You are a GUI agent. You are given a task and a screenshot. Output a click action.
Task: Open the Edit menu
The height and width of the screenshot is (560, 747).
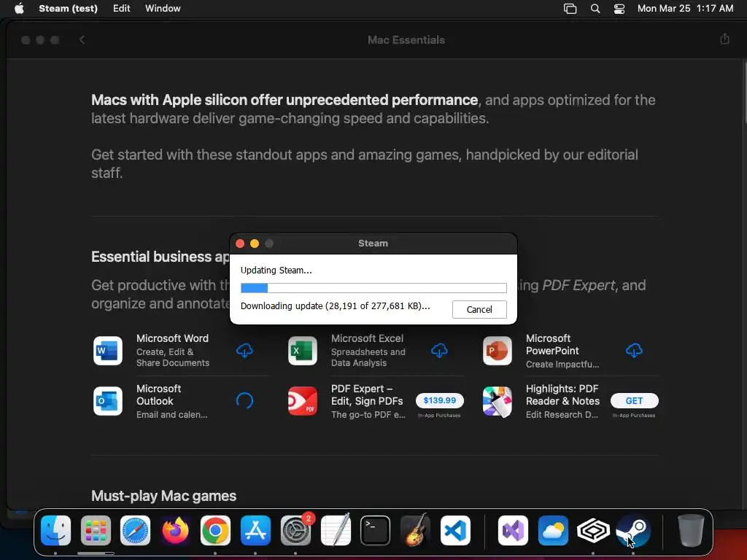(122, 8)
